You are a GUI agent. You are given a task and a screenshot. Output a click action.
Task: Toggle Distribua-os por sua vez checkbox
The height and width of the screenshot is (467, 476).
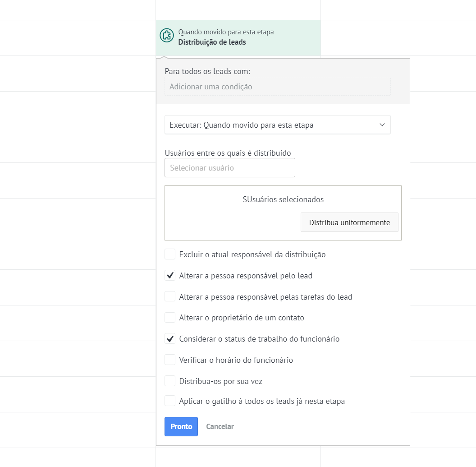coord(170,381)
